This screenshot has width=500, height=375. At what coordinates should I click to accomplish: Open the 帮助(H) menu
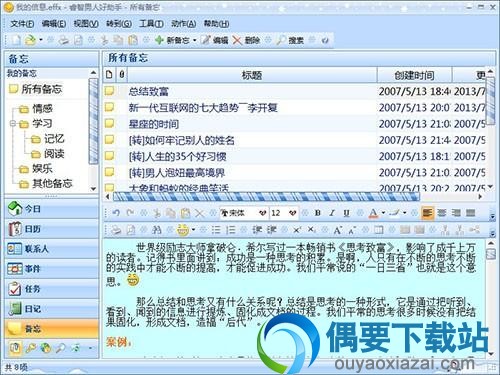[216, 24]
